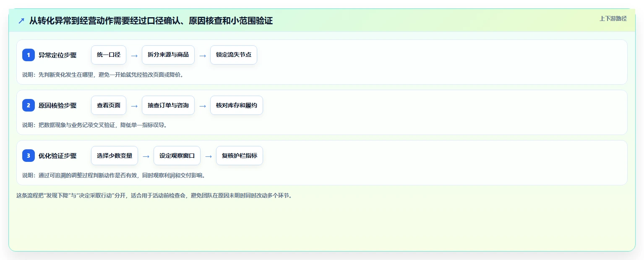The width and height of the screenshot is (644, 260).
Task: Click the main title 从转化异常到经营动作
Action: (x=151, y=21)
